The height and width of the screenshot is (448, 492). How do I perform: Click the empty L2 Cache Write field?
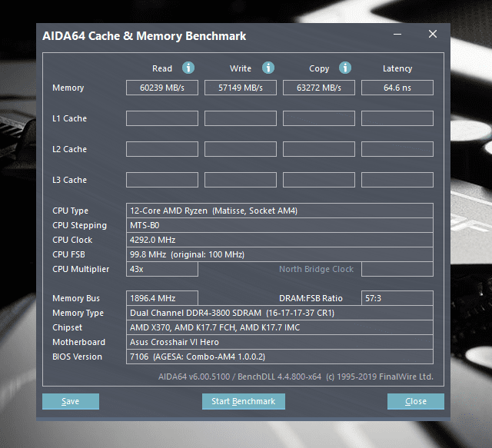click(241, 149)
